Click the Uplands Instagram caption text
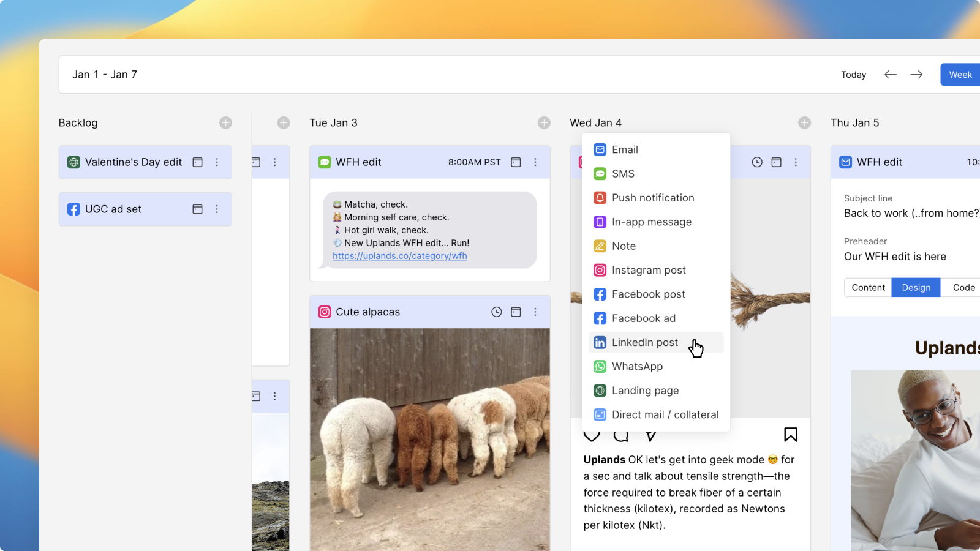The height and width of the screenshot is (551, 980). 688,492
